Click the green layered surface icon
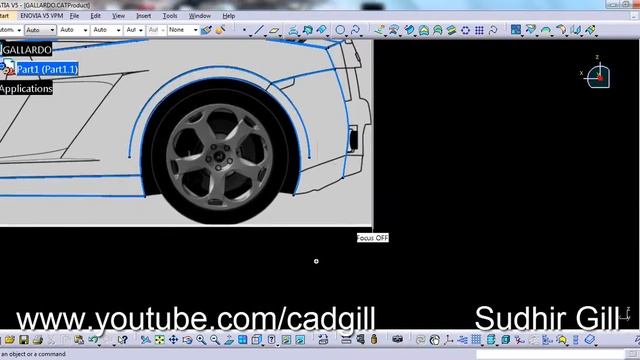 point(451,30)
